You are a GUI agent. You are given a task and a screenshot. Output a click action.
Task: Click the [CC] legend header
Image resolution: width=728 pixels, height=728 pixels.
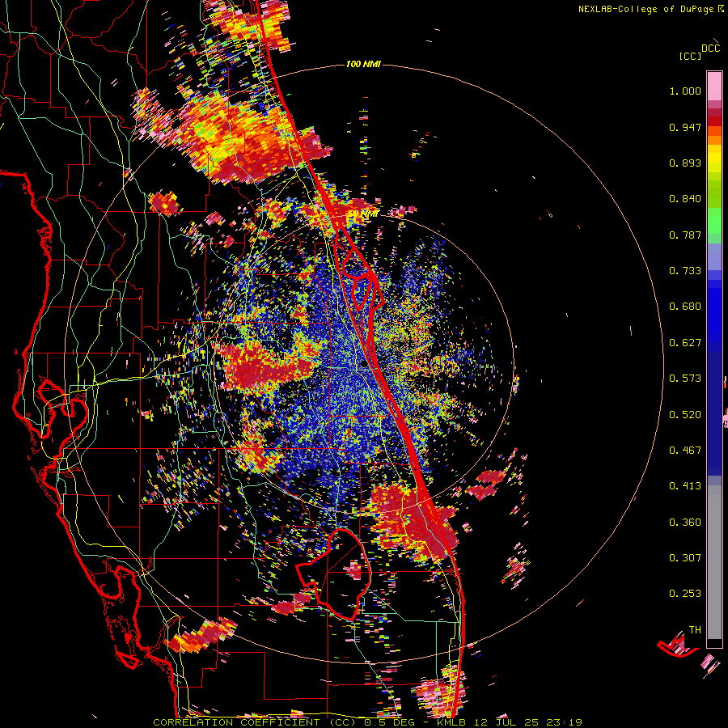[691, 56]
